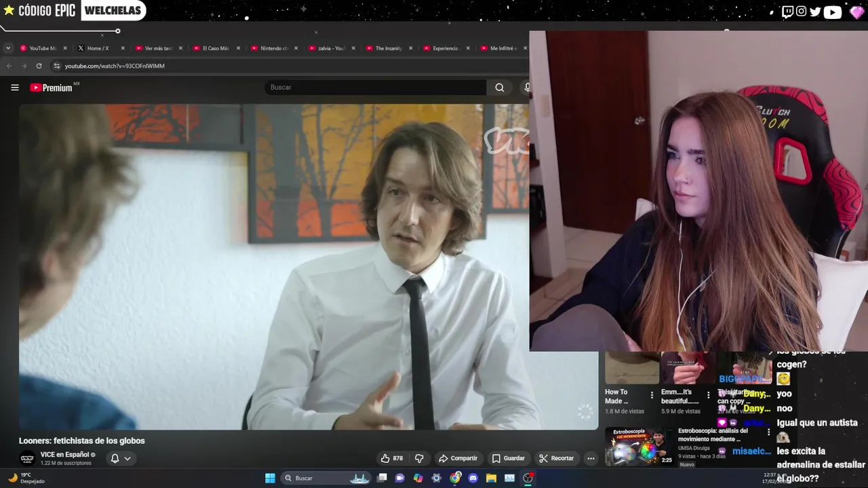Viewport: 868px width, 488px height.
Task: Open the Estroboscopia video thumbnail
Action: click(639, 446)
